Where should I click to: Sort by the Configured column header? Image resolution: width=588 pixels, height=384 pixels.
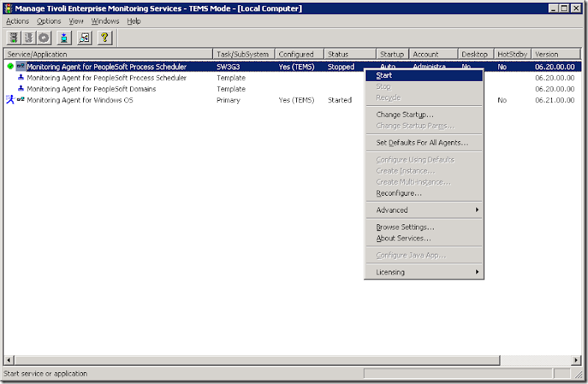tap(299, 54)
